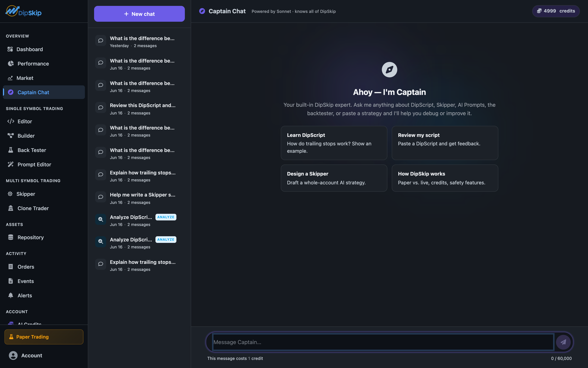Screen dimensions: 588x368
Task: Click the Performance pie chart icon
Action: click(11, 64)
